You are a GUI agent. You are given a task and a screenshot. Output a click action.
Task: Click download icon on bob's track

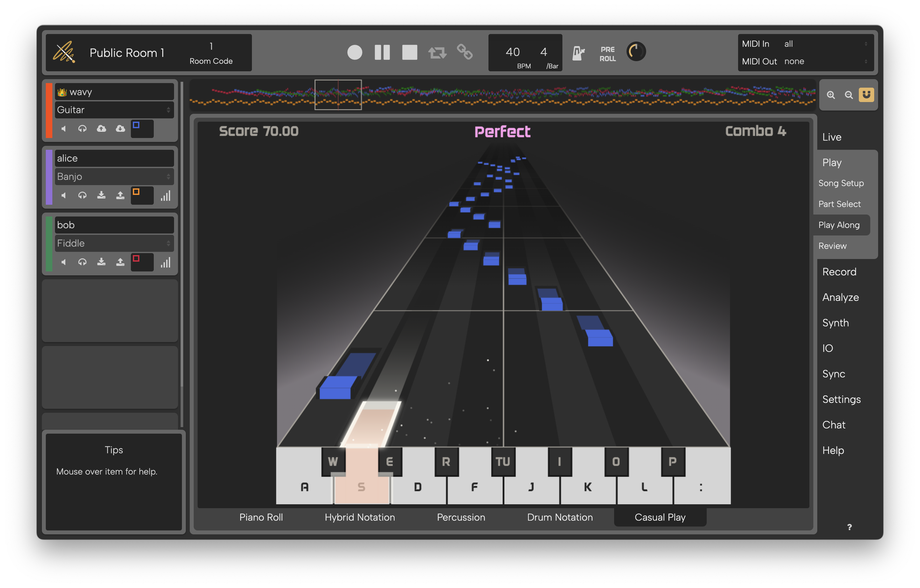tap(101, 262)
